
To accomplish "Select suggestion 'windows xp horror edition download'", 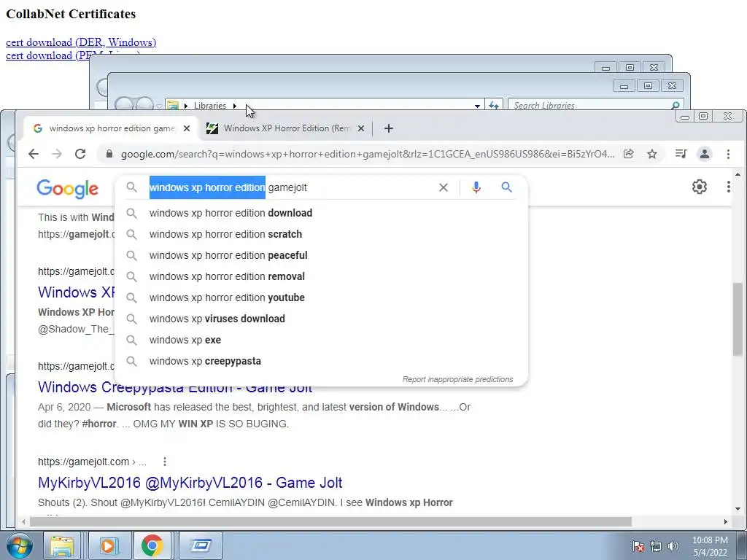I will pyautogui.click(x=322, y=213).
